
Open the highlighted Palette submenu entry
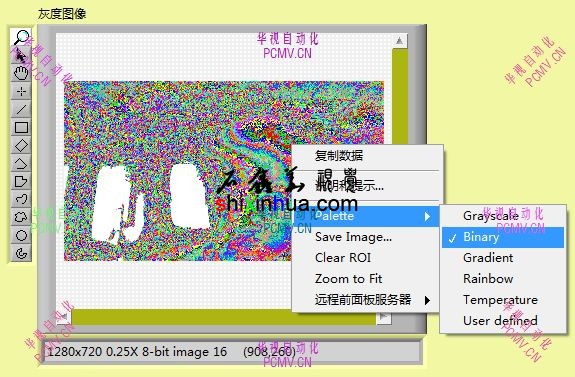pos(367,216)
